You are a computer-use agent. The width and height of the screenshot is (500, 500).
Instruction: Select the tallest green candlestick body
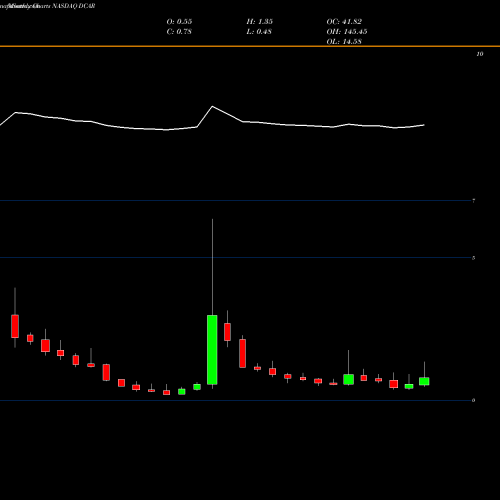[x=212, y=350]
